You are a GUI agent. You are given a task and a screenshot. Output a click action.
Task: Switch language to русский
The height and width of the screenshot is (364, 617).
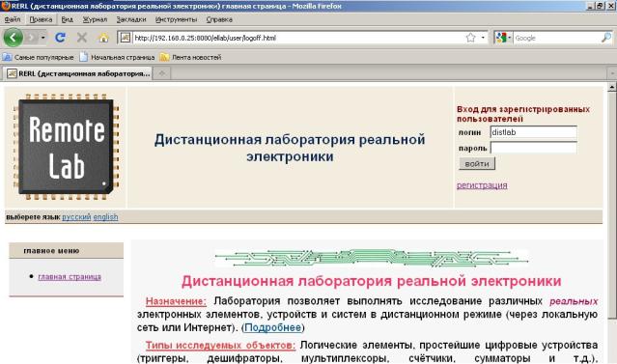point(76,217)
